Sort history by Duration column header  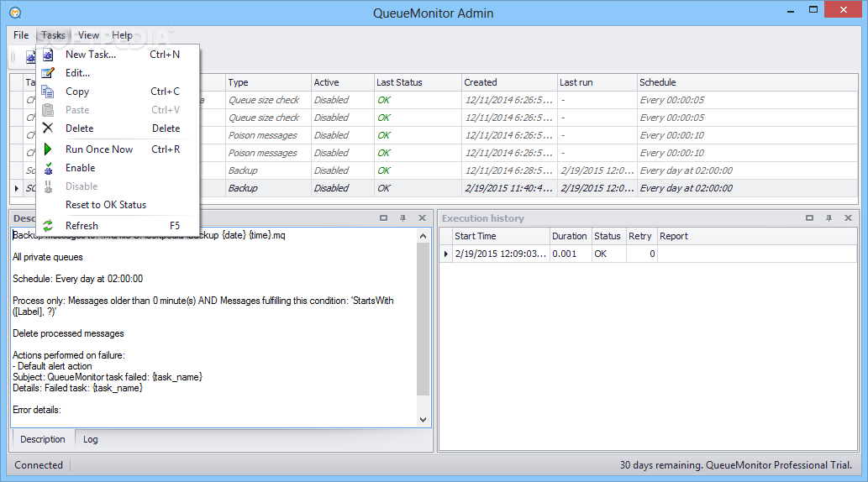click(x=571, y=236)
